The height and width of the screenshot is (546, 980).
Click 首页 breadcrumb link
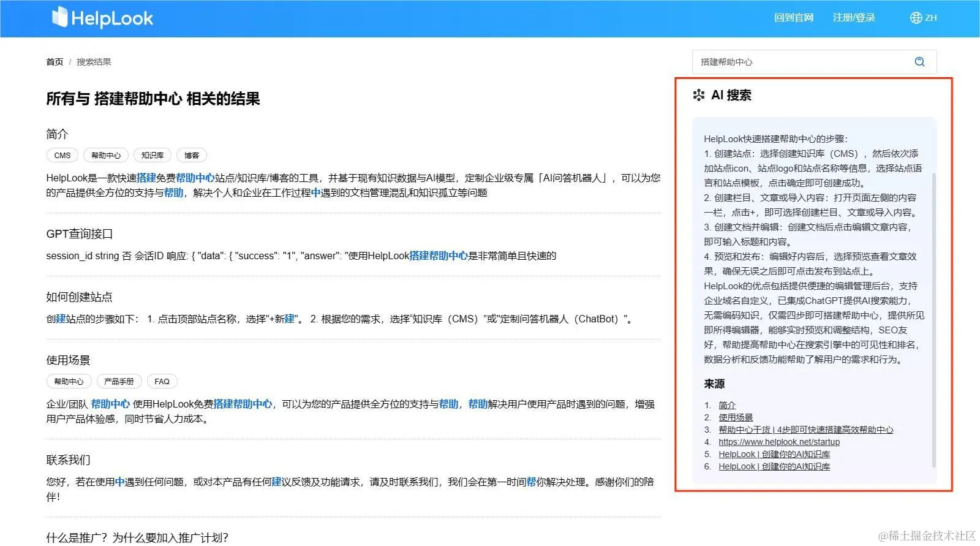[55, 62]
